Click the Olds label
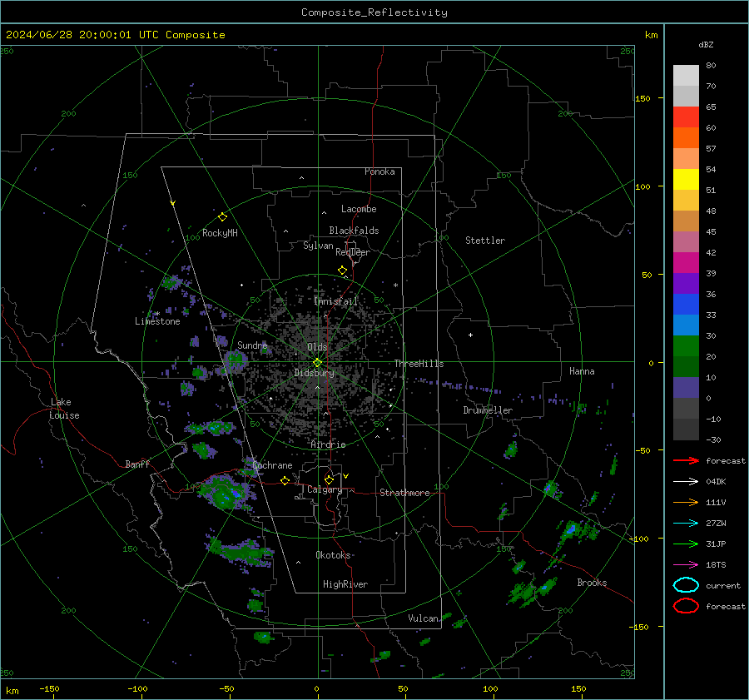749x700 pixels. click(317, 347)
